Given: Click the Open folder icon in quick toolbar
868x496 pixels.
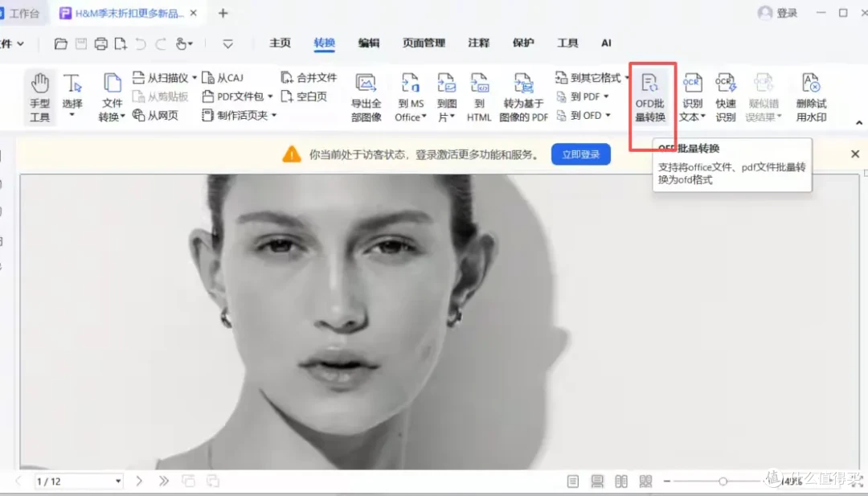Looking at the screenshot, I should tap(61, 43).
